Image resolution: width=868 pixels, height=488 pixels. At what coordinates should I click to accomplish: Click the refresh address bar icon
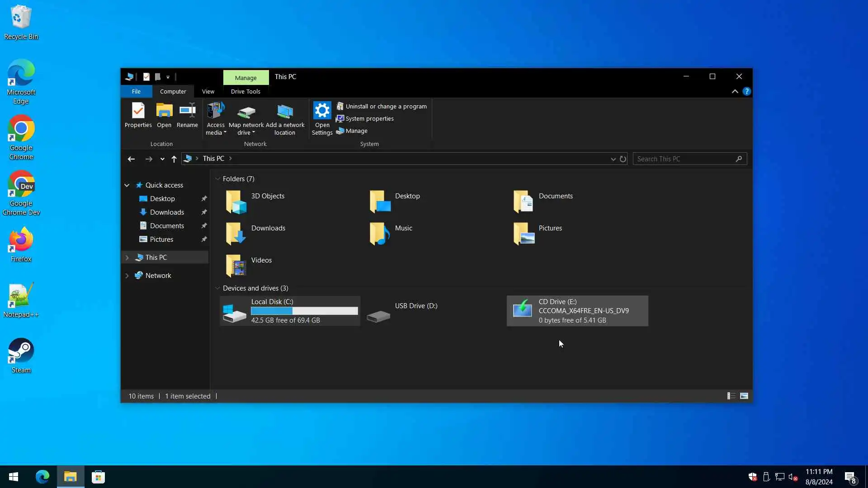(623, 159)
